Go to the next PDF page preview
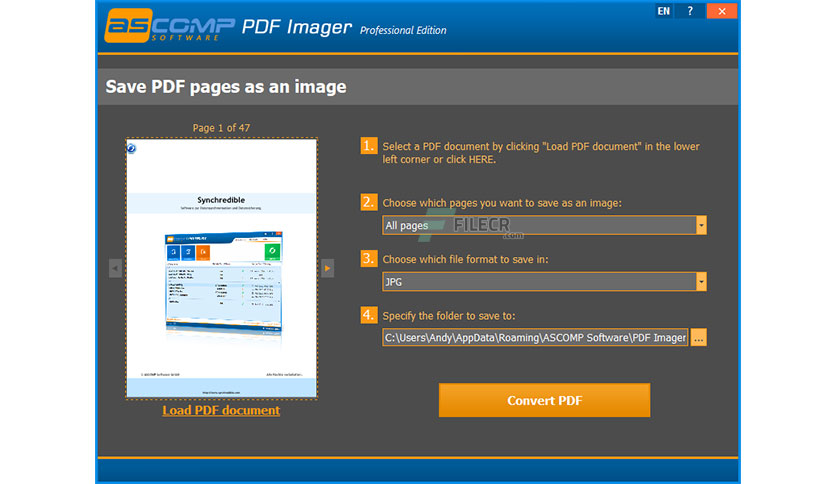The width and height of the screenshot is (836, 484). (327, 268)
